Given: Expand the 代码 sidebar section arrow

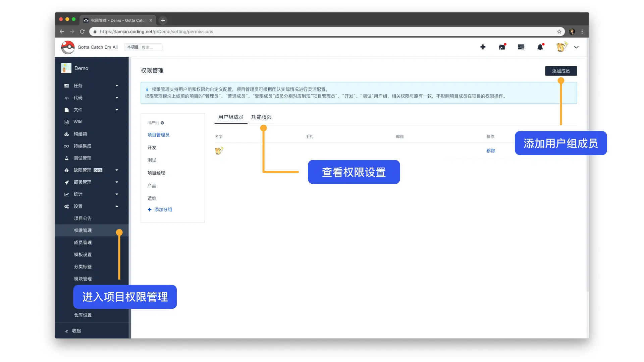Looking at the screenshot, I should 117,98.
